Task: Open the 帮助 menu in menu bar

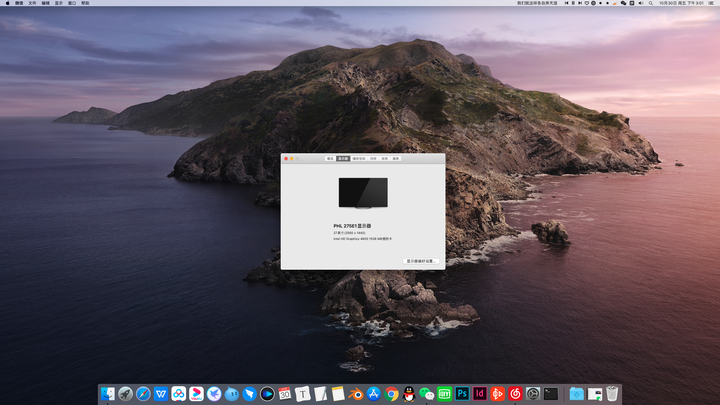Action: [x=85, y=3]
